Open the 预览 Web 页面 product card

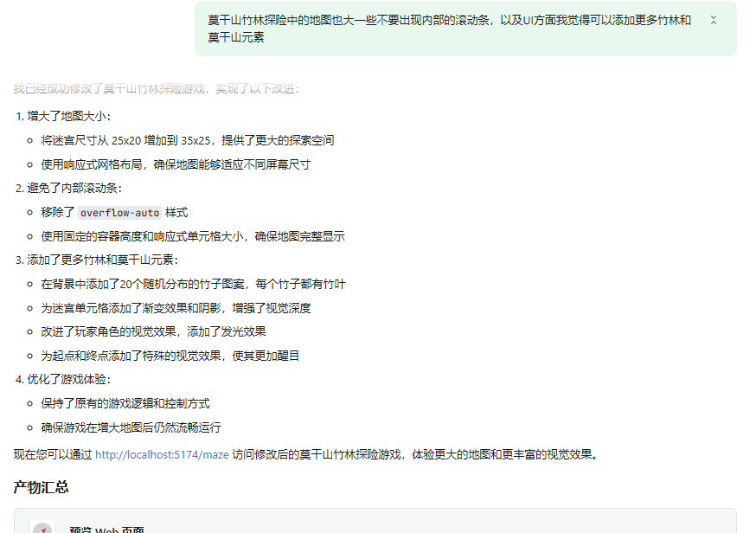(x=375, y=521)
